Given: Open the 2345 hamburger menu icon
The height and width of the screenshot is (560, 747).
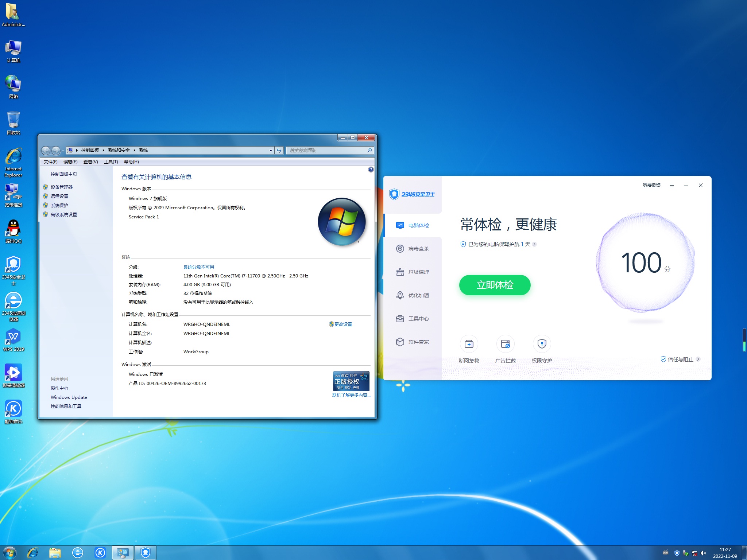Looking at the screenshot, I should [671, 185].
